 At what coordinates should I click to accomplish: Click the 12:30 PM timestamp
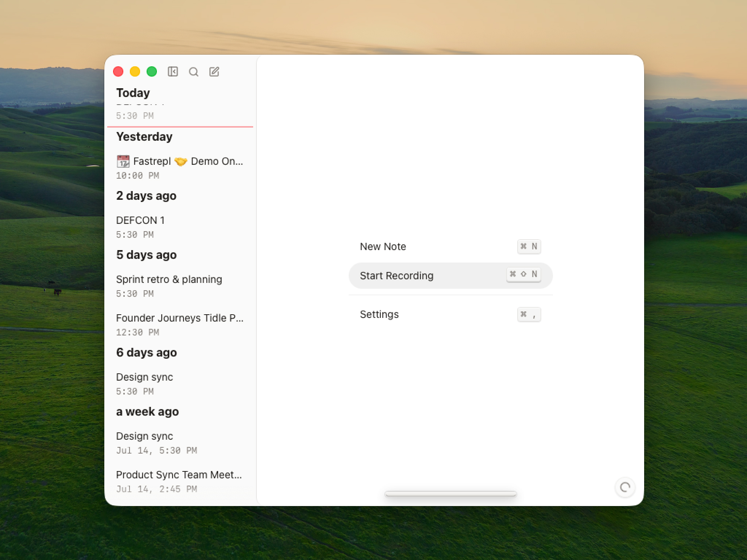click(138, 332)
